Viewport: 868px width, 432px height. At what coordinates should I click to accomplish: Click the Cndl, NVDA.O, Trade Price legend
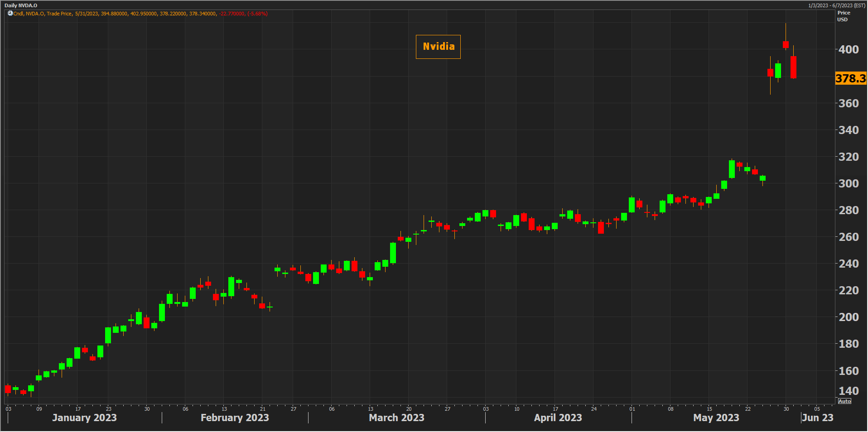(43, 14)
